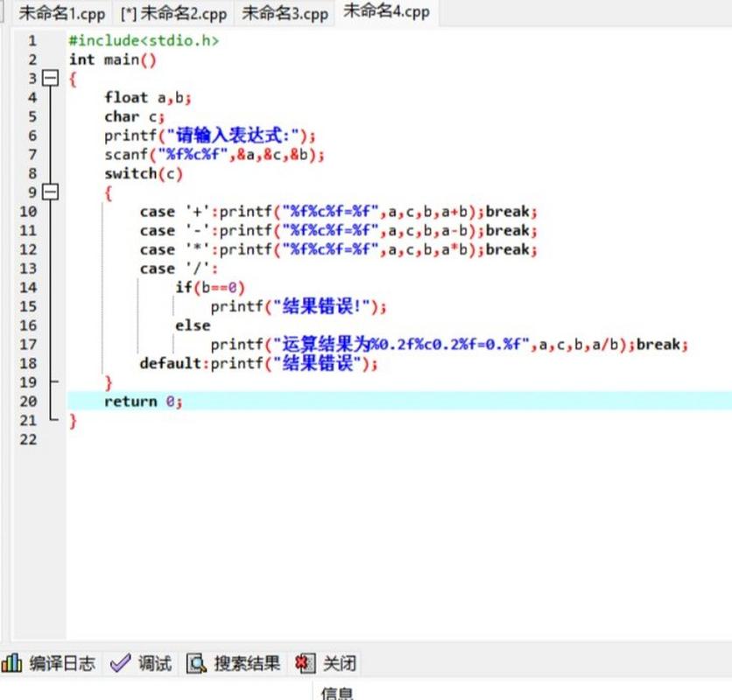The width and height of the screenshot is (732, 700).
Task: Click the case '+' line
Action: pyautogui.click(x=339, y=212)
